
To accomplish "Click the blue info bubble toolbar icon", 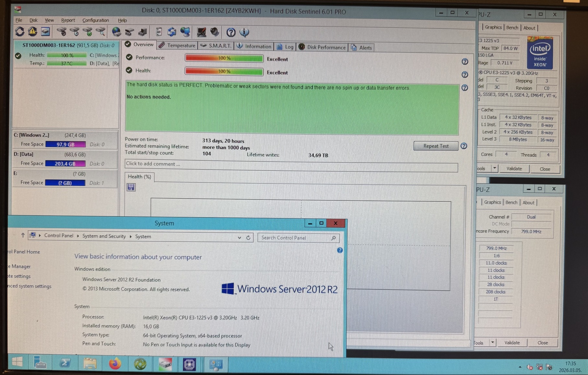I will [x=244, y=32].
